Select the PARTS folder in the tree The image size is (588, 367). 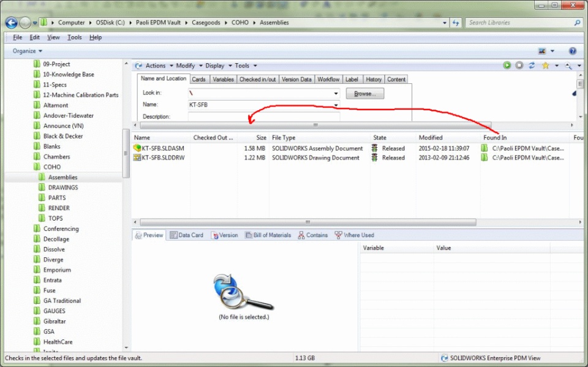point(57,198)
